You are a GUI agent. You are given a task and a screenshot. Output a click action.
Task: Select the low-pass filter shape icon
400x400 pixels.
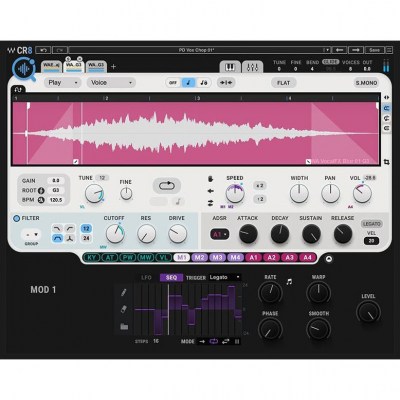coord(58,228)
